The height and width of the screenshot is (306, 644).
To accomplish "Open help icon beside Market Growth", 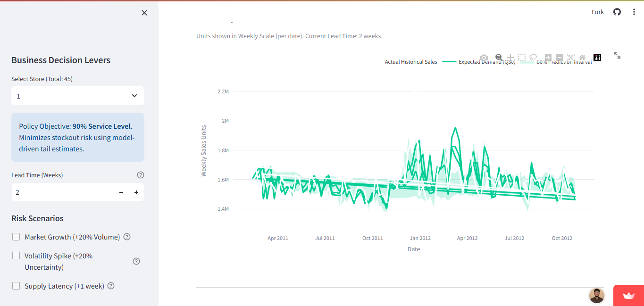I will pyautogui.click(x=127, y=237).
